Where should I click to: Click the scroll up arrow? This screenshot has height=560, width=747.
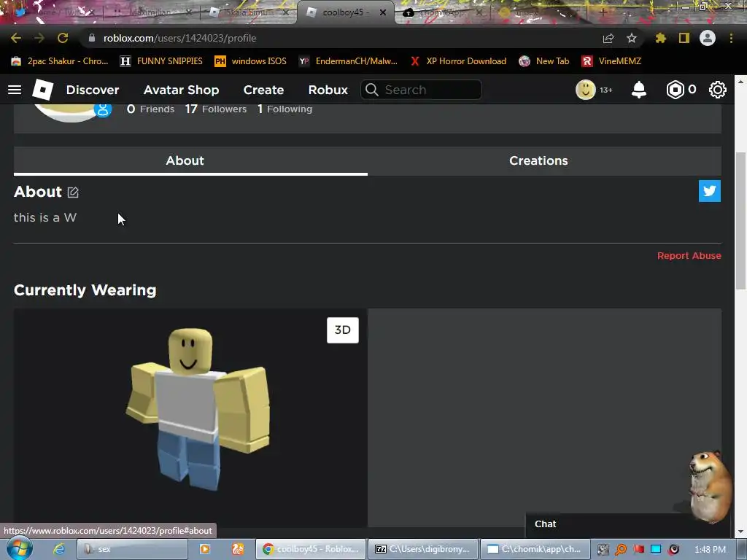(x=740, y=82)
